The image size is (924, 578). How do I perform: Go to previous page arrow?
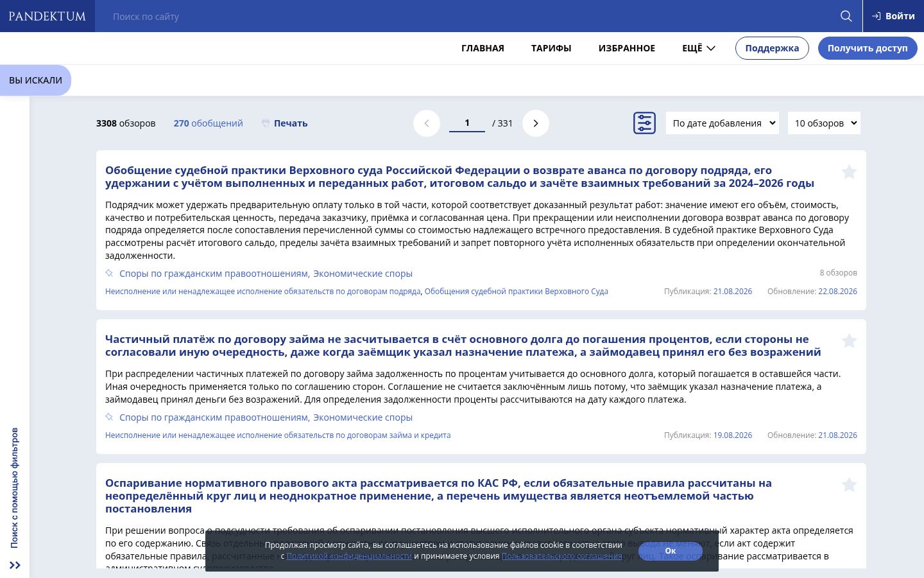(x=427, y=123)
